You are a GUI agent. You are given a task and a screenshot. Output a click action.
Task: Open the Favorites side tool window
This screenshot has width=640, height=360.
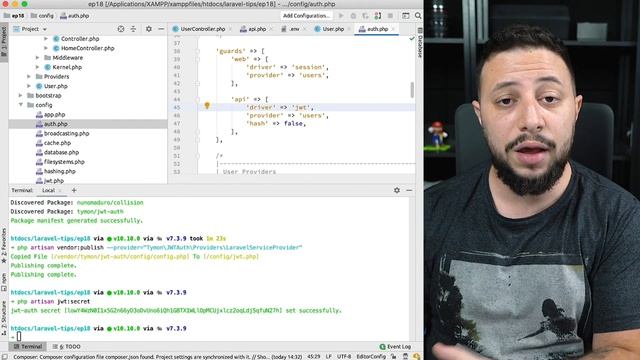click(4, 245)
